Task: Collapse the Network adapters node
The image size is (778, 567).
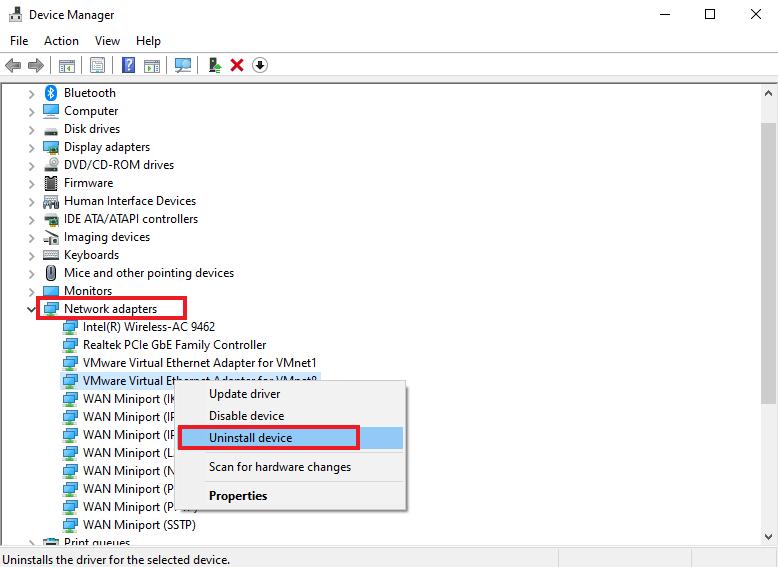Action: click(31, 310)
